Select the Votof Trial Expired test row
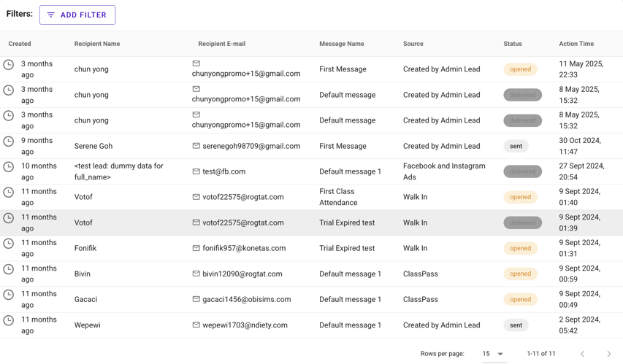The height and width of the screenshot is (364, 623). coord(311,222)
